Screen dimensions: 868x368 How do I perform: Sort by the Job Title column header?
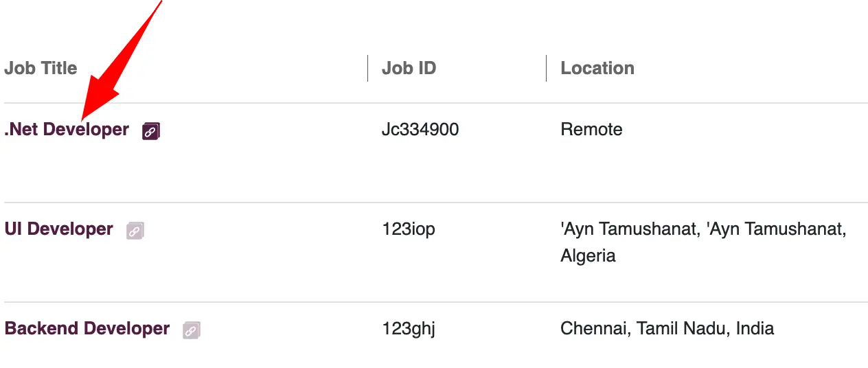point(41,68)
